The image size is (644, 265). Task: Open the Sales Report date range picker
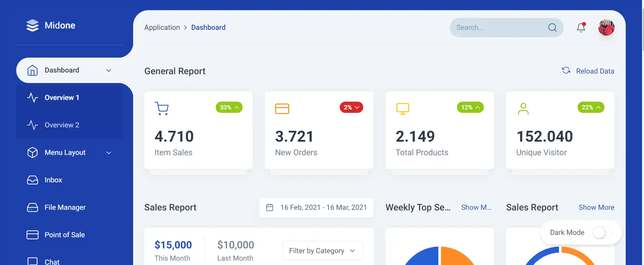tap(316, 207)
